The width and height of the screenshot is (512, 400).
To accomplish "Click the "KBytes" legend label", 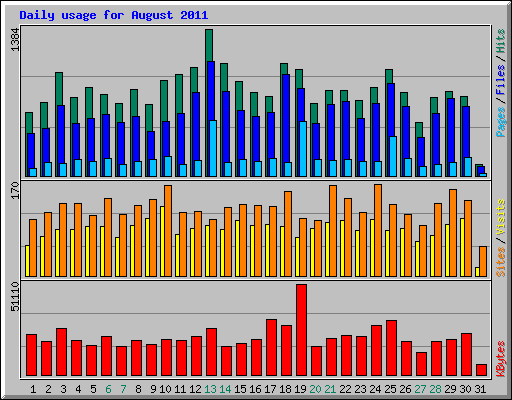I will [x=501, y=359].
